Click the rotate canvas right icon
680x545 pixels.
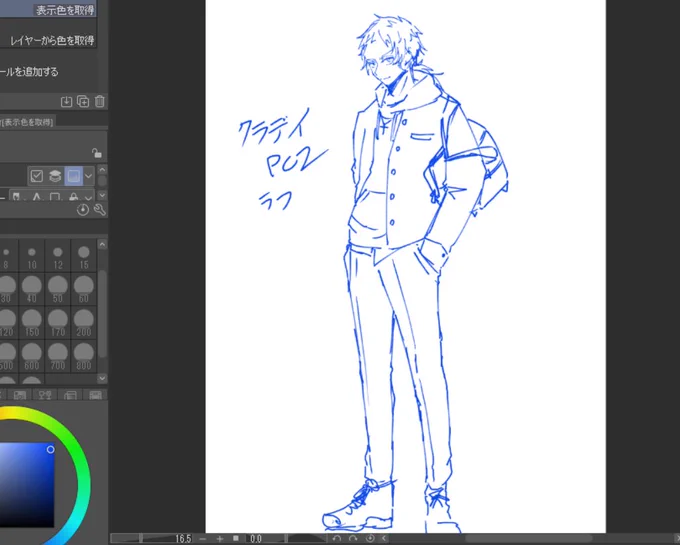(353, 538)
